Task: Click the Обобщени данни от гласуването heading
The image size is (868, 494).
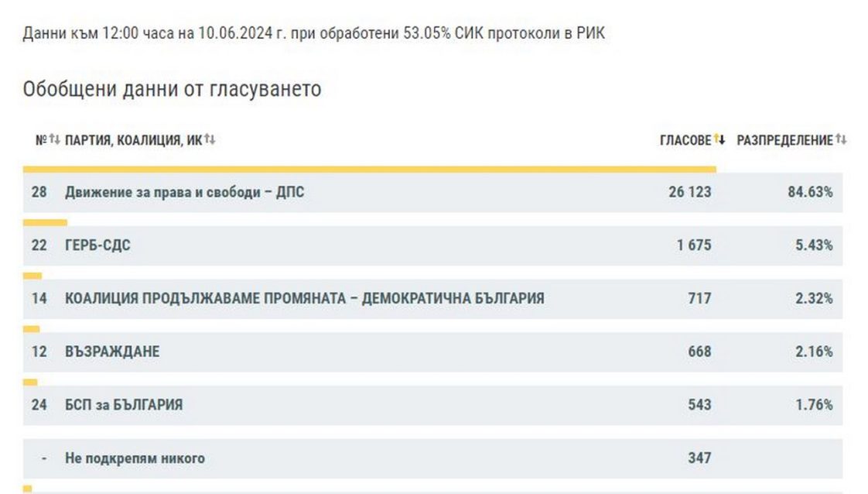Action: [x=172, y=89]
